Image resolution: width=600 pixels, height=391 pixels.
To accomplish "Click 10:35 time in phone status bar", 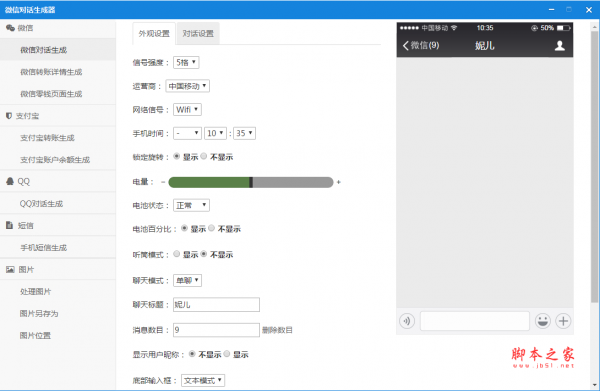I will [485, 28].
